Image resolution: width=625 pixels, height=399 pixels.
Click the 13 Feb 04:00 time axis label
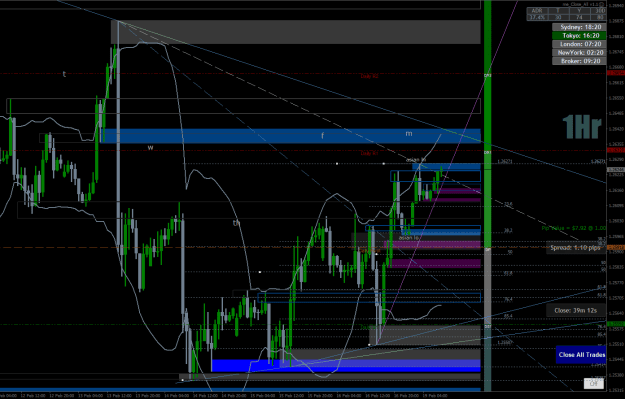coord(90,396)
